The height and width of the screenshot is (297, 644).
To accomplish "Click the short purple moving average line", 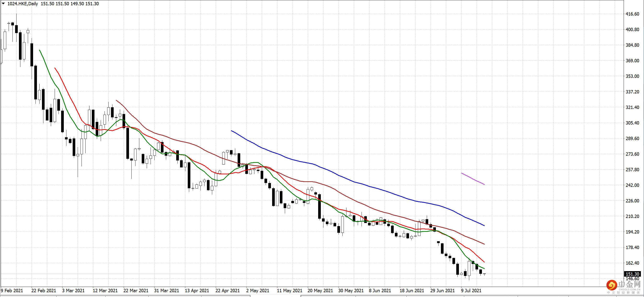I will click(x=473, y=179).
